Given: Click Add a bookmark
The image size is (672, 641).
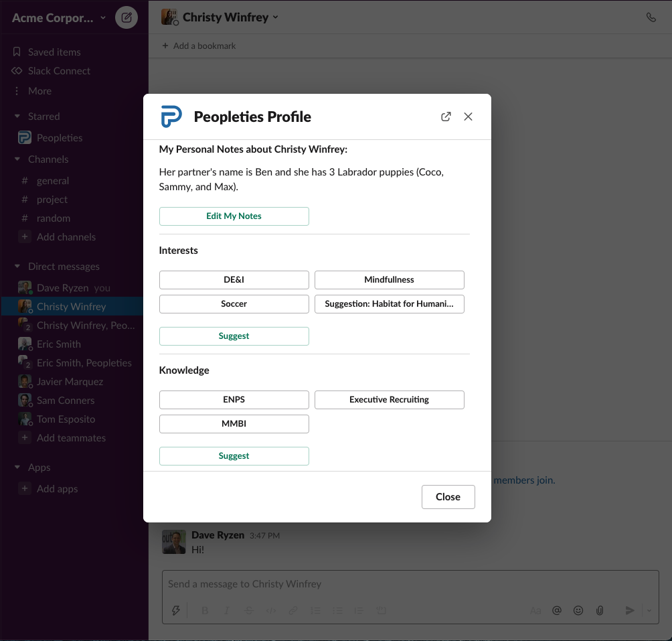Looking at the screenshot, I should point(199,46).
